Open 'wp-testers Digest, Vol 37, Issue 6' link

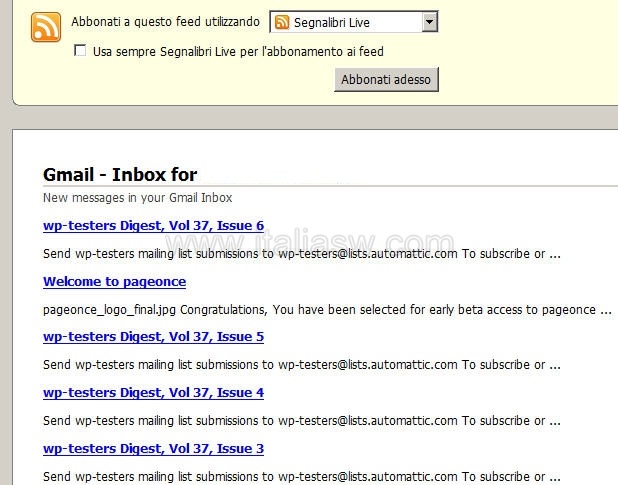[x=153, y=226]
